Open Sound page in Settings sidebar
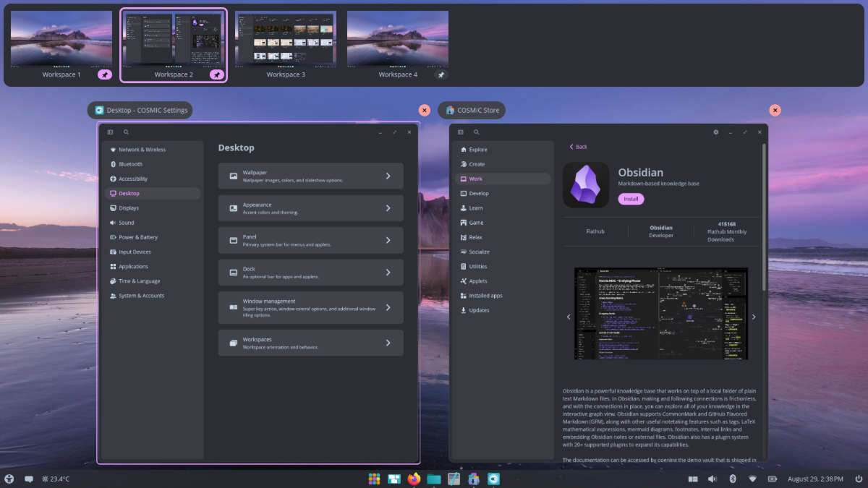The image size is (868, 488). (153, 223)
